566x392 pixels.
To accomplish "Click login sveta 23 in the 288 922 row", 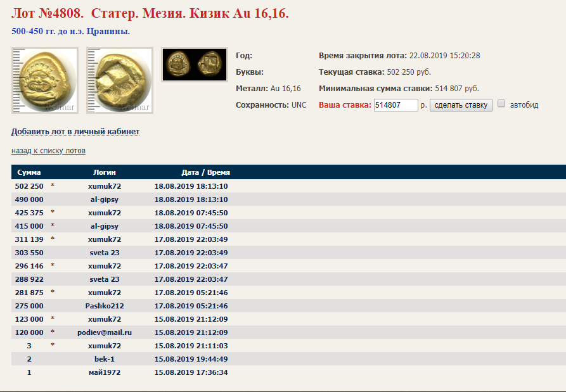I will tap(105, 279).
